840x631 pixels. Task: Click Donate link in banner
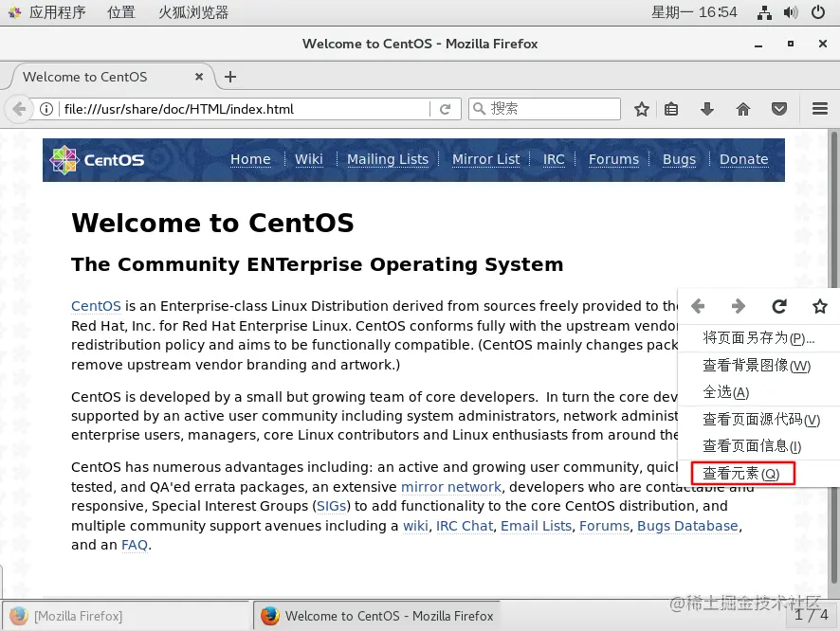point(743,159)
